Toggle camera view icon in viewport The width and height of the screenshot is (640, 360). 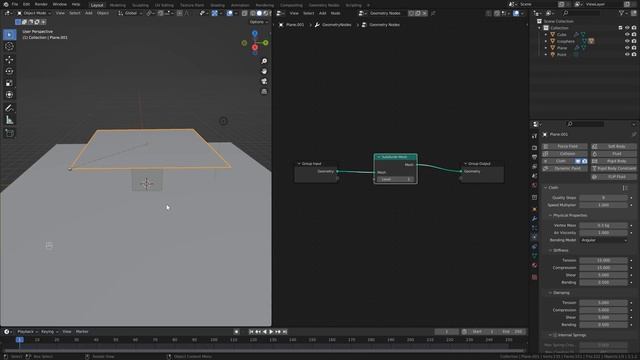[264, 82]
